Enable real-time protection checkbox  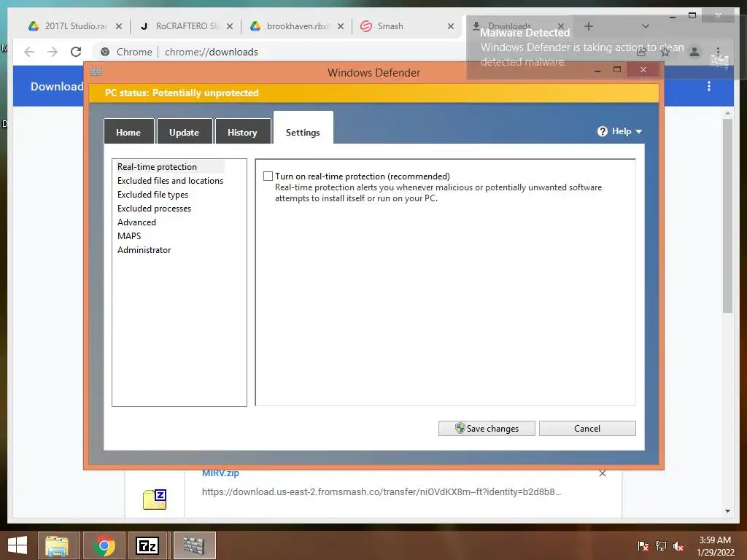pyautogui.click(x=268, y=176)
